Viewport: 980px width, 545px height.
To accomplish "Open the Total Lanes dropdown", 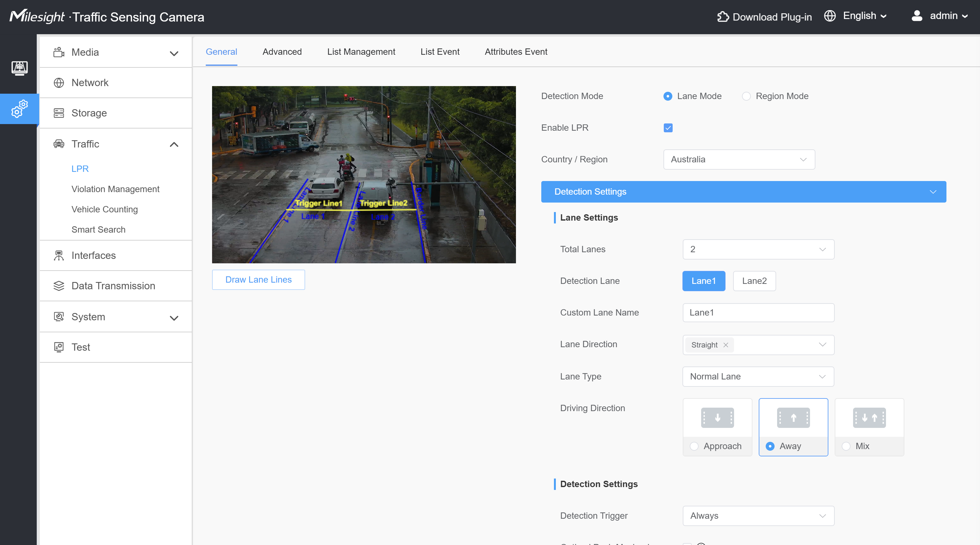I will [x=758, y=249].
